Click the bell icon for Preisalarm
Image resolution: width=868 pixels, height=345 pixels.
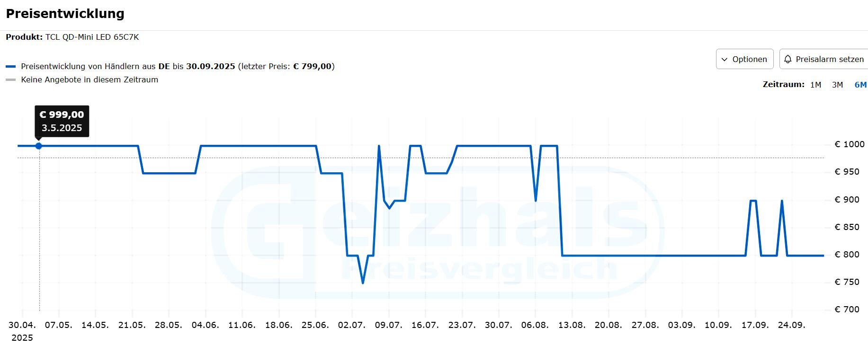click(788, 59)
